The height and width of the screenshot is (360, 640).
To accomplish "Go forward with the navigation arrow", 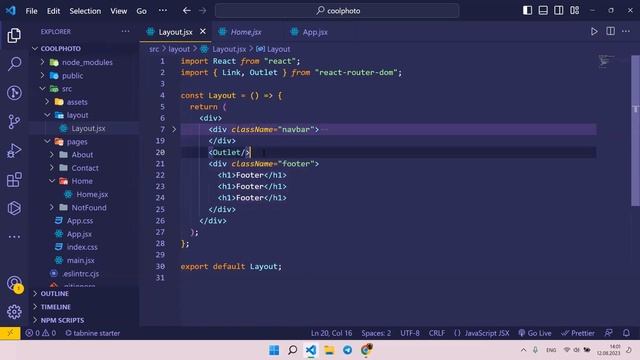I will tap(202, 11).
